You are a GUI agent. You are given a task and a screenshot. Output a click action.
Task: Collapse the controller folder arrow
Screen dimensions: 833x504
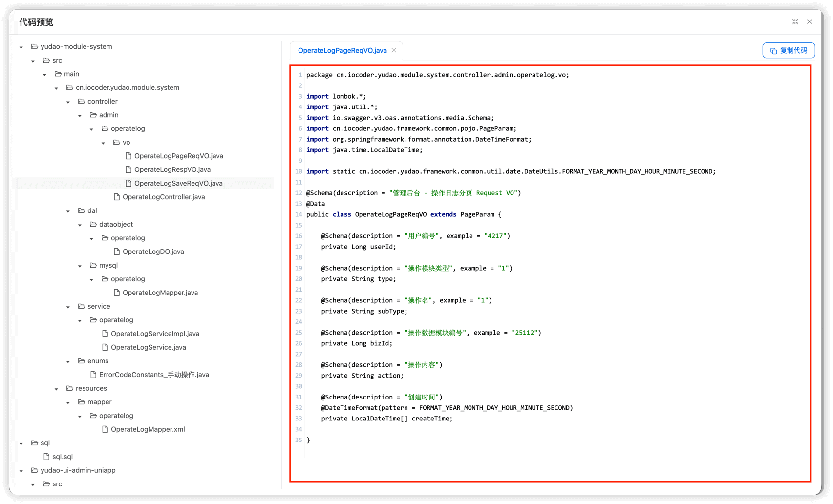68,102
